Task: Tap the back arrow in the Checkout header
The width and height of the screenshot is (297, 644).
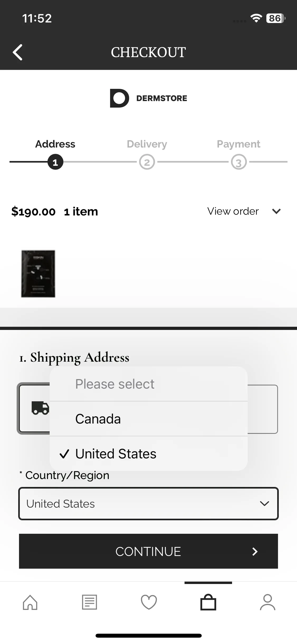Action: (18, 52)
